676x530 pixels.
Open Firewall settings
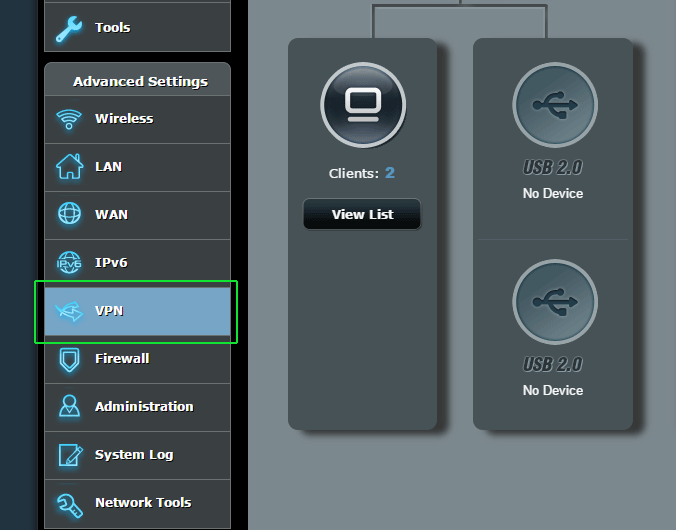coord(138,359)
